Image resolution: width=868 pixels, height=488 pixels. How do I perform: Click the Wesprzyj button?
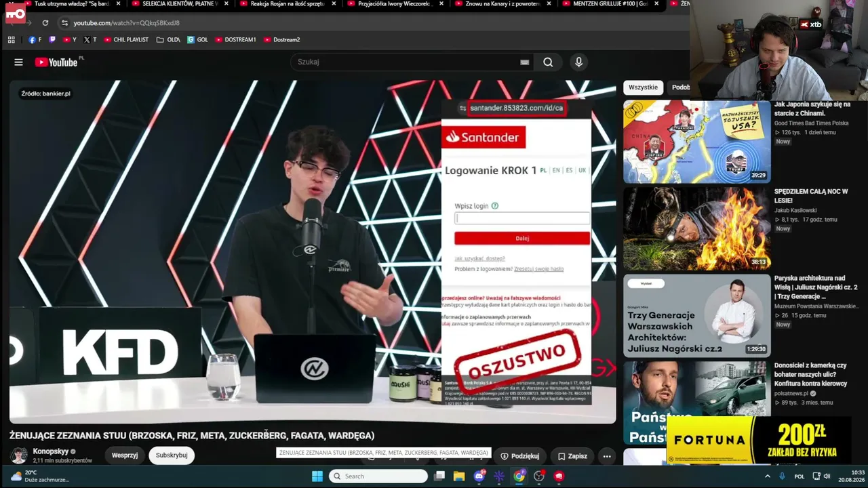[125, 455]
